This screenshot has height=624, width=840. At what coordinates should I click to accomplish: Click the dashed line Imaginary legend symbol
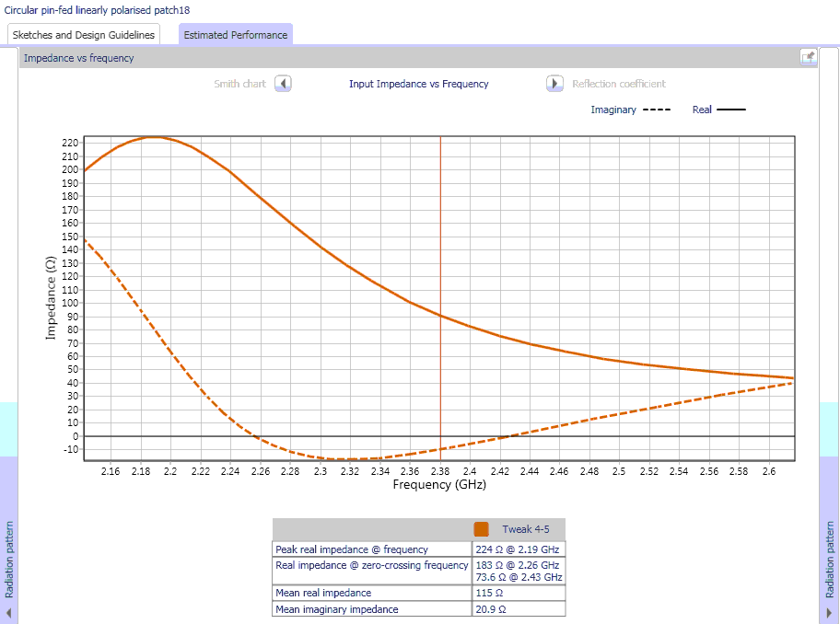pyautogui.click(x=656, y=110)
